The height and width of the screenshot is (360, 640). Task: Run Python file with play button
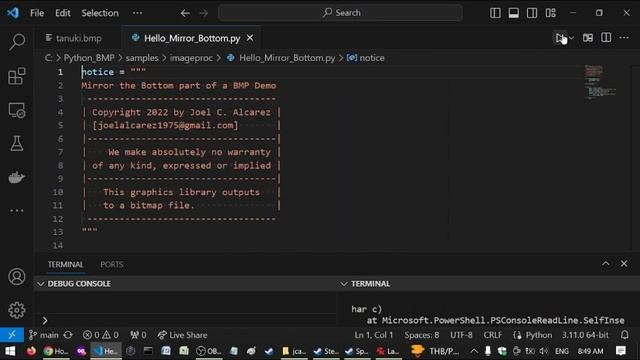[x=560, y=38]
